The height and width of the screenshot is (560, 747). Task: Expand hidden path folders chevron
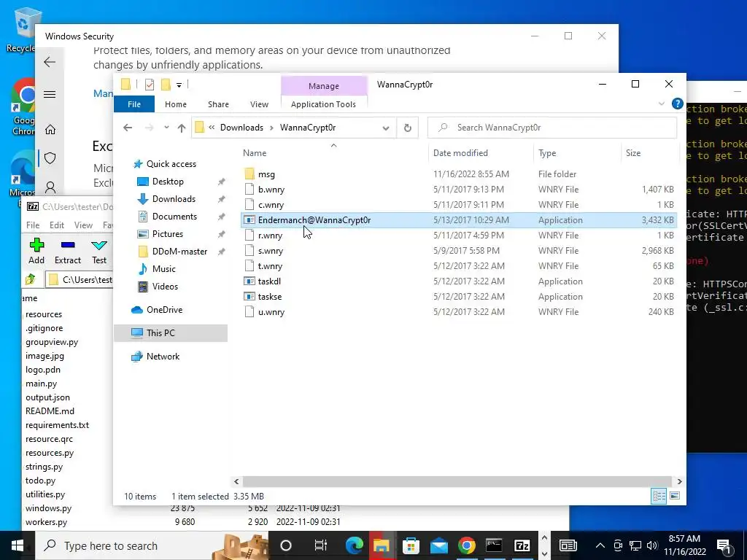212,127
